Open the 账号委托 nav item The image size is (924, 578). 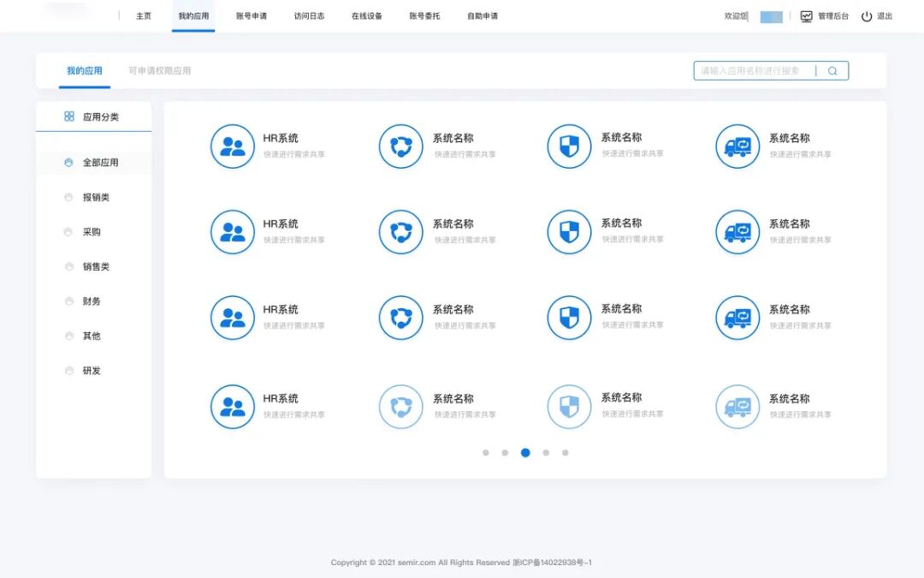425,16
